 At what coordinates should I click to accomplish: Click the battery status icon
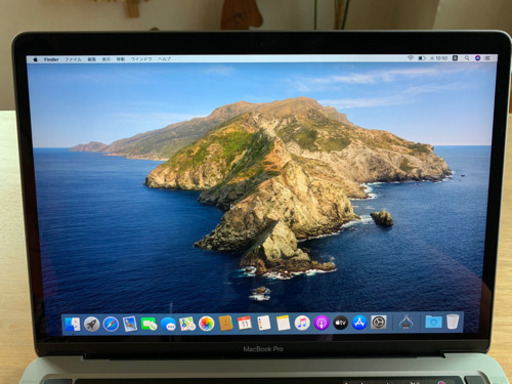pos(422,58)
